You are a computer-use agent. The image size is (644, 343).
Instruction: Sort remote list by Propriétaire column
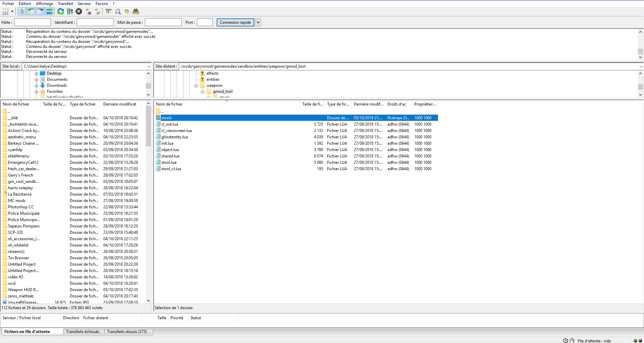click(x=425, y=104)
